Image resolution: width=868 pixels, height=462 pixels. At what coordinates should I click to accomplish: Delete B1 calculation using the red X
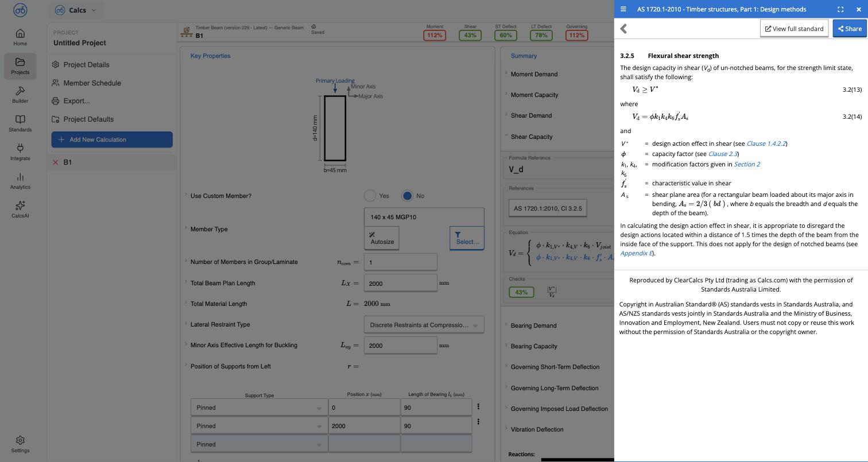tap(56, 162)
